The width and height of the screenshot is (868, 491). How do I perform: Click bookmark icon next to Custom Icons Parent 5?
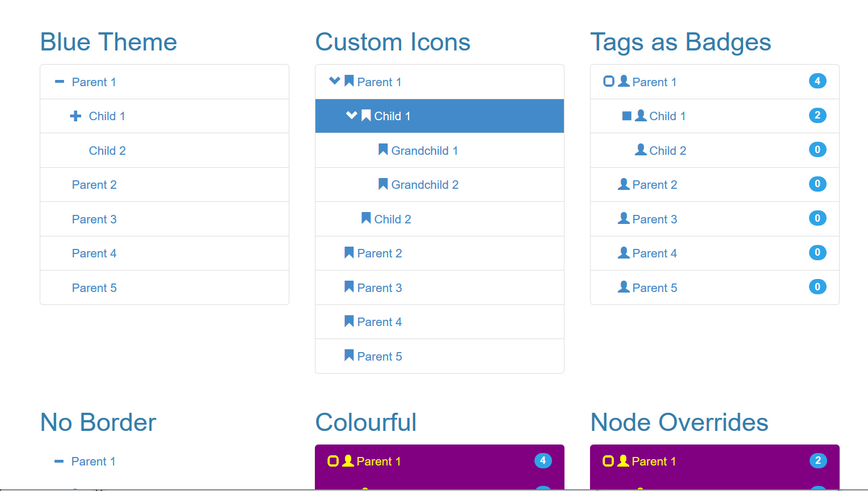point(349,355)
